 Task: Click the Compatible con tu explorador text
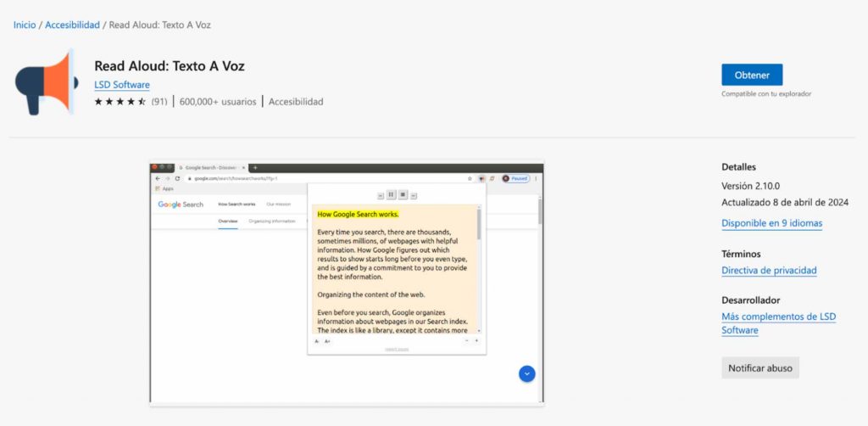[766, 94]
